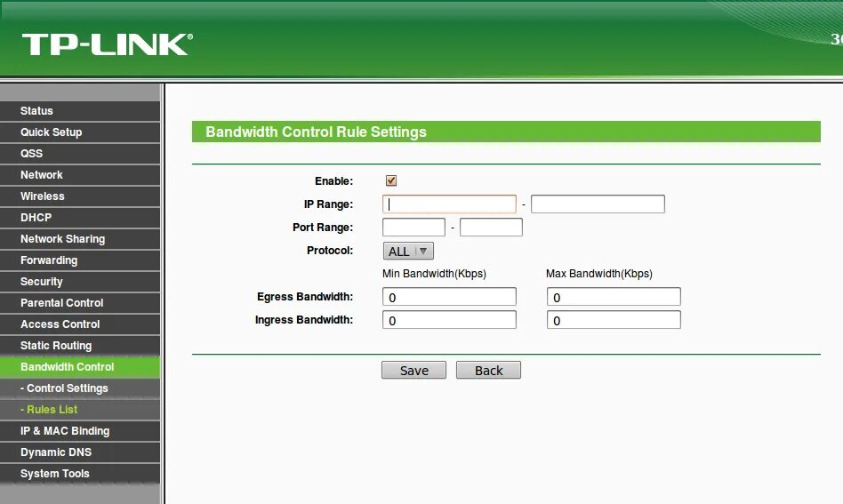
Task: Open the Wireless menu
Action: pyautogui.click(x=80, y=196)
